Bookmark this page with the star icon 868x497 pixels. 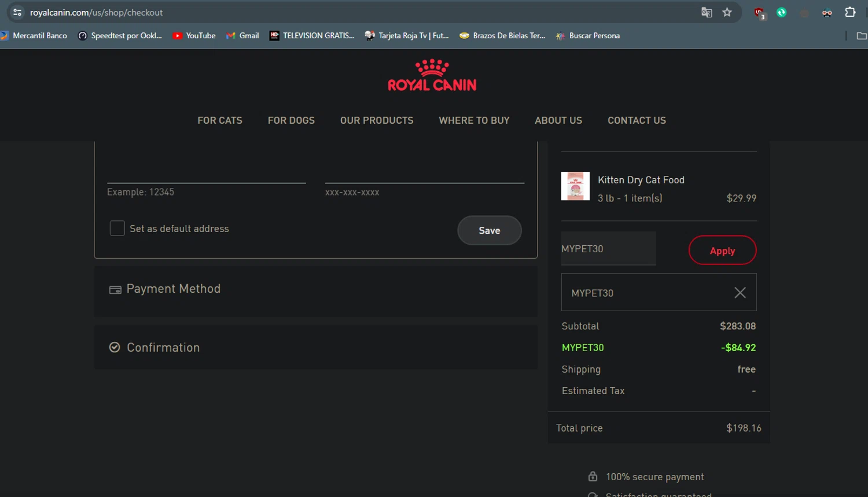coord(727,12)
